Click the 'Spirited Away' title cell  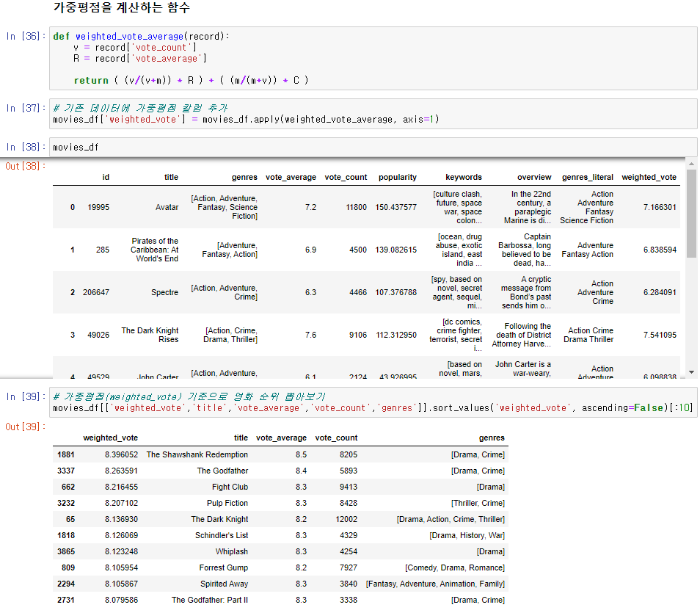(x=224, y=584)
